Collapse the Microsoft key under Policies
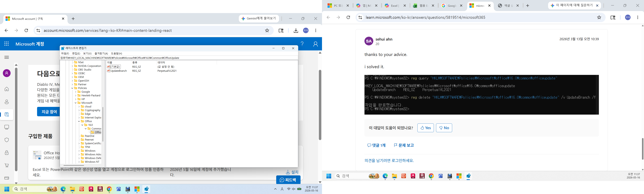This screenshot has height=194, width=644. pos(76,103)
